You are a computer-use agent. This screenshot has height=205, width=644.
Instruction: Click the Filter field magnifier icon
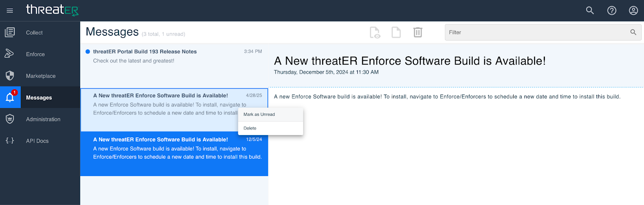pos(633,32)
